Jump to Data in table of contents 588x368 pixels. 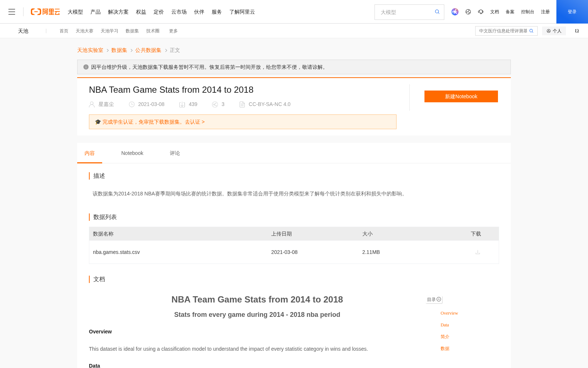[x=445, y=325]
